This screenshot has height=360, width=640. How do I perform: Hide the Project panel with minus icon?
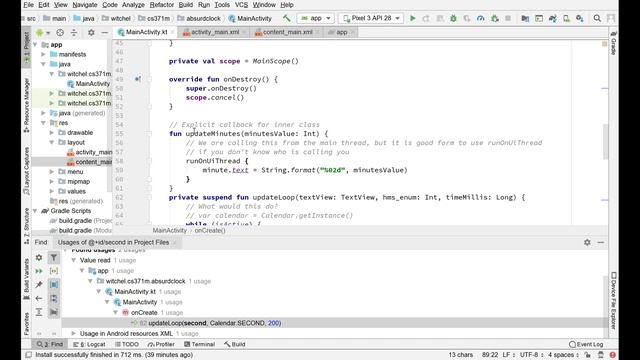[104, 33]
